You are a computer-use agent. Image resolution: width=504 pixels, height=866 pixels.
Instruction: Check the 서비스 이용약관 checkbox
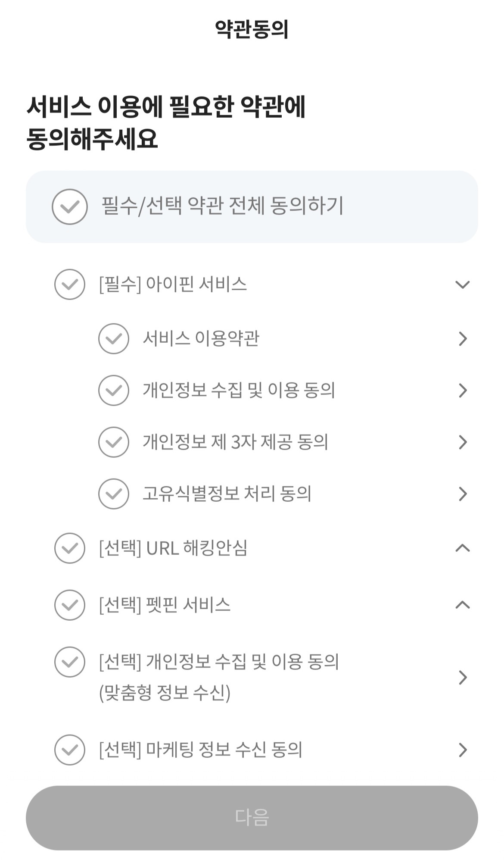[x=114, y=339]
